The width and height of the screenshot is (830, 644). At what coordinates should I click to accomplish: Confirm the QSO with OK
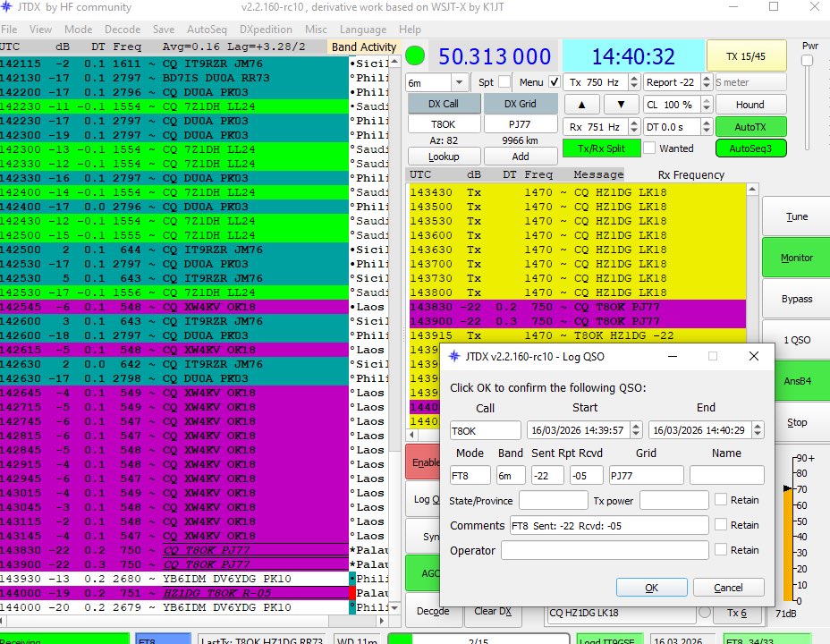click(652, 588)
